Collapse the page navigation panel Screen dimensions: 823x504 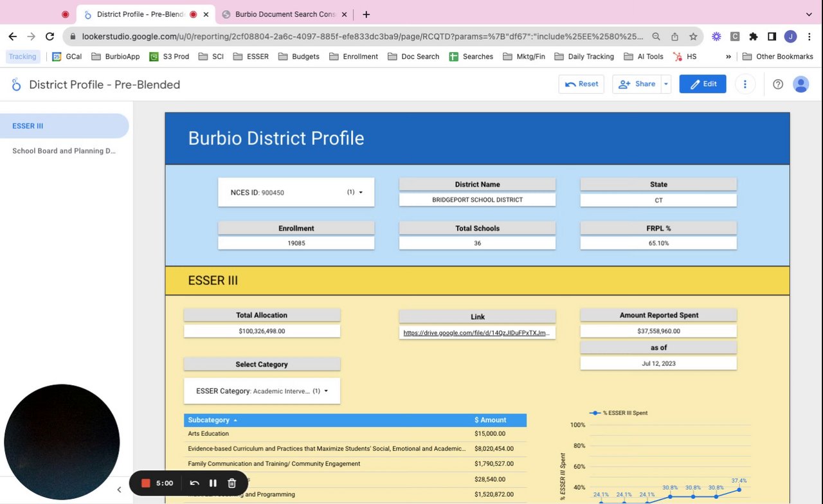click(x=119, y=490)
